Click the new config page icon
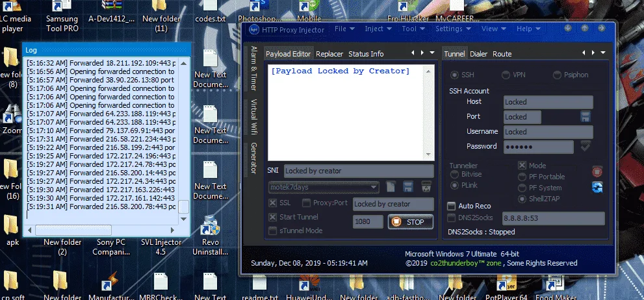The image size is (644, 300). (x=390, y=187)
